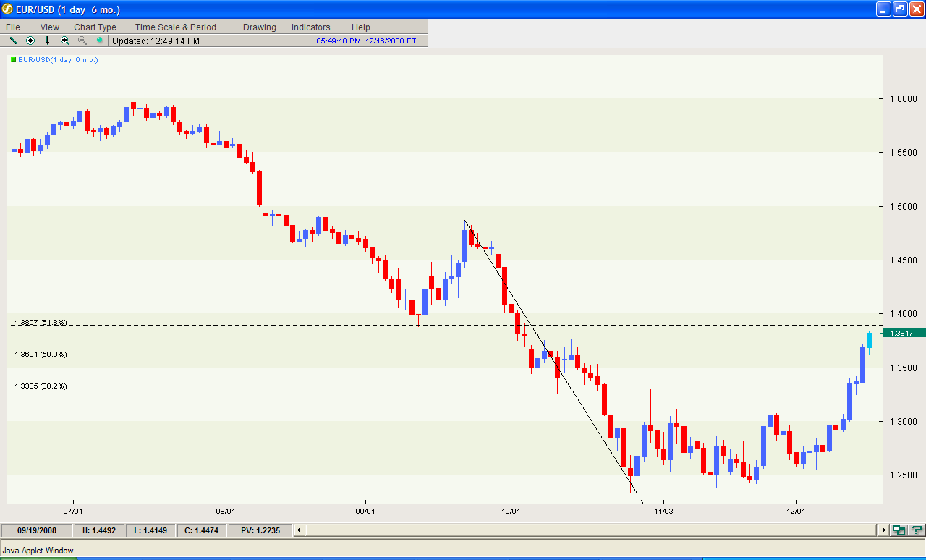Image resolution: width=926 pixels, height=560 pixels.
Task: Open the Indicators menu
Action: 311,27
